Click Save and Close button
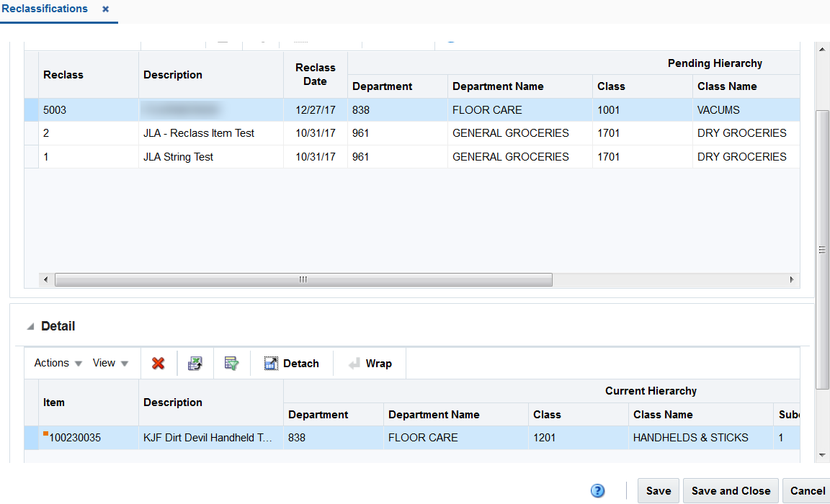Image resolution: width=830 pixels, height=504 pixels. point(731,491)
